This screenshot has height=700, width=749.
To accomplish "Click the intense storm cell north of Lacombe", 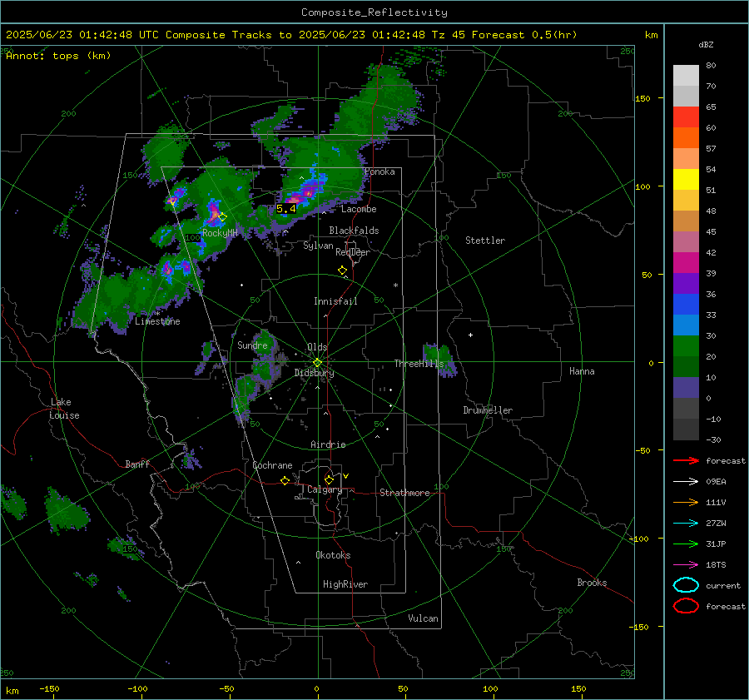I will (305, 191).
